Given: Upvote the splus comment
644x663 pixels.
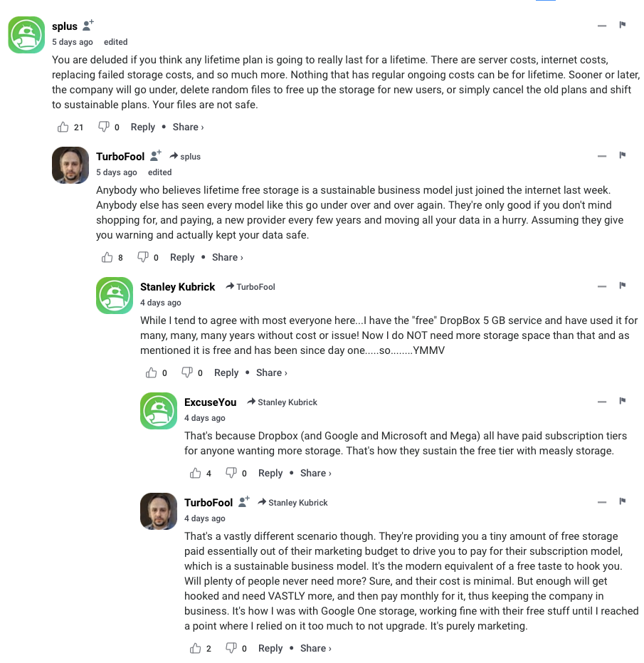Looking at the screenshot, I should pyautogui.click(x=63, y=127).
